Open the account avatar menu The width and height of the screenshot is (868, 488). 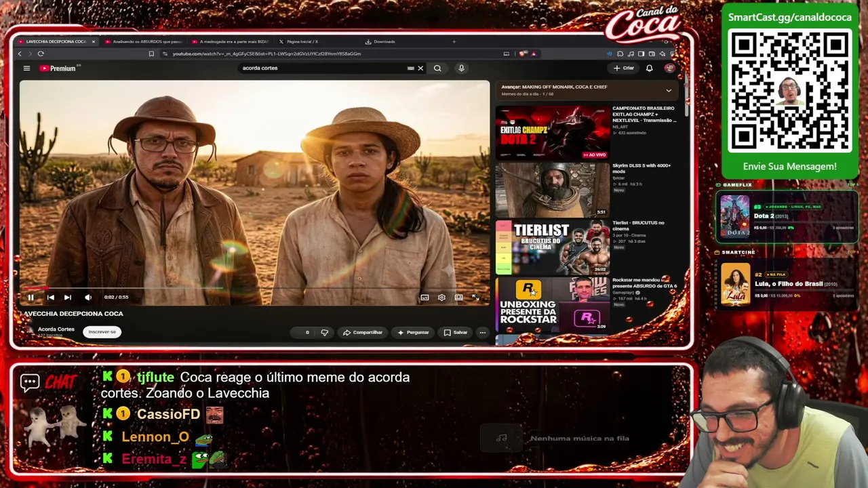tap(669, 68)
